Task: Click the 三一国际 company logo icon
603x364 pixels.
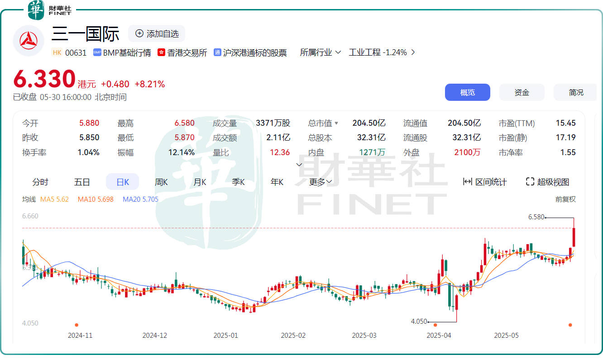Action: coord(28,41)
